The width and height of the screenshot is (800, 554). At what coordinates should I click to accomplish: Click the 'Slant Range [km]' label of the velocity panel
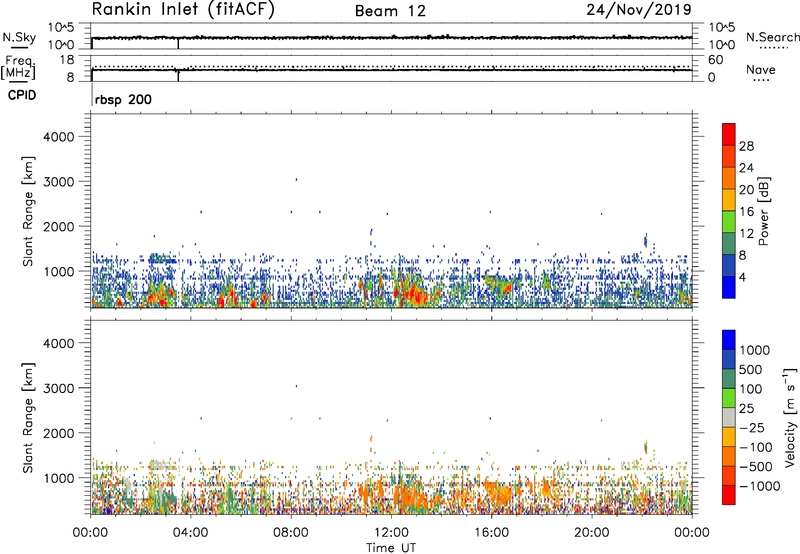28,418
